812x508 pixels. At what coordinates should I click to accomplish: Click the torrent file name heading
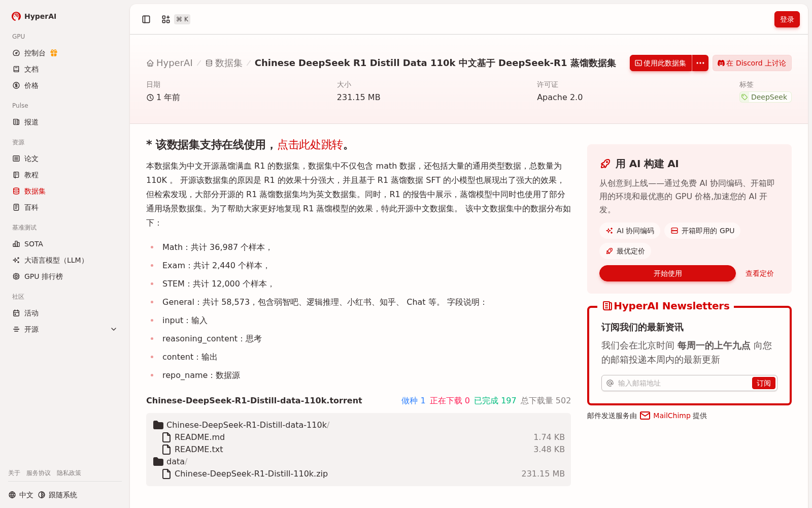(254, 400)
